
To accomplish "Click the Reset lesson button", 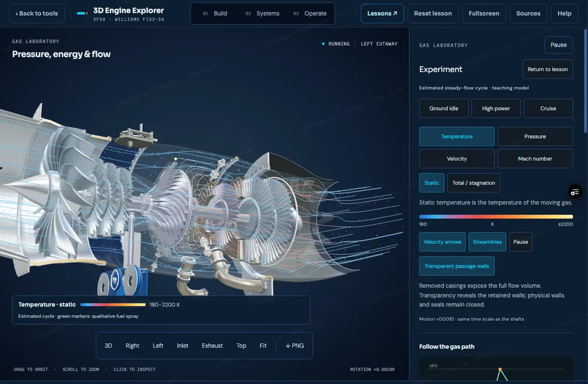I will point(433,14).
